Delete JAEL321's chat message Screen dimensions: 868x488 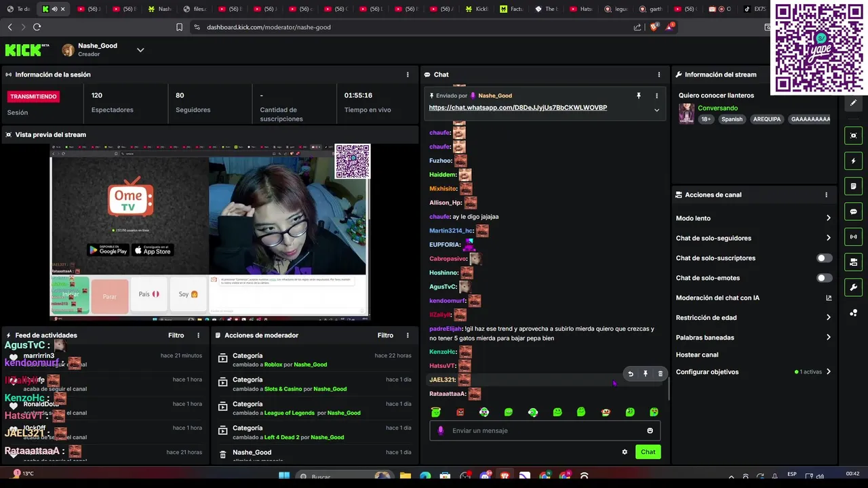660,373
